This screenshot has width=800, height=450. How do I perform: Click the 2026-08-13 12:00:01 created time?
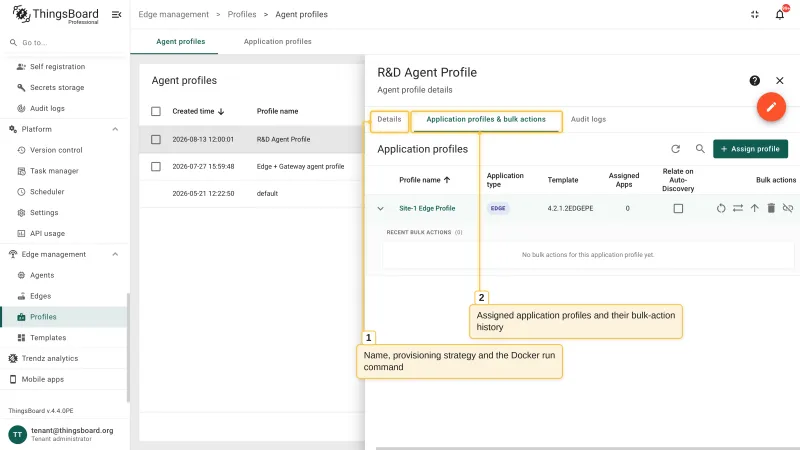coord(203,139)
